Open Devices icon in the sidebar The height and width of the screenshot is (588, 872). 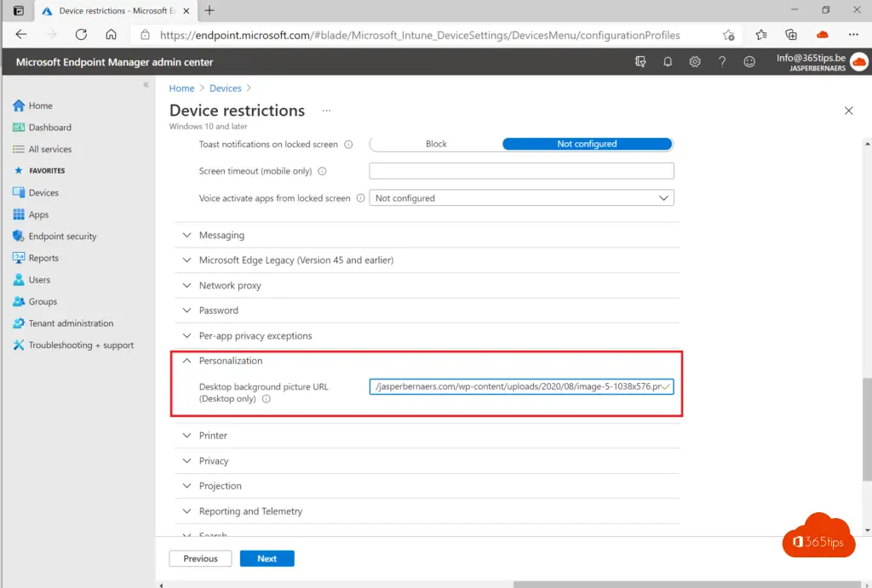coord(19,192)
